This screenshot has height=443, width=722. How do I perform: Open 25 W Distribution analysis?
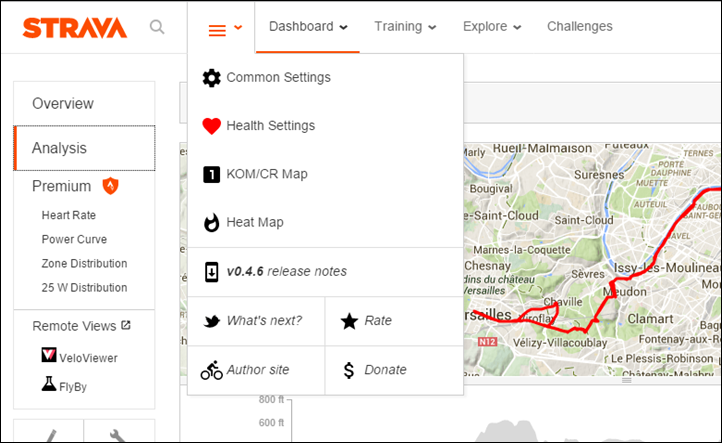84,287
